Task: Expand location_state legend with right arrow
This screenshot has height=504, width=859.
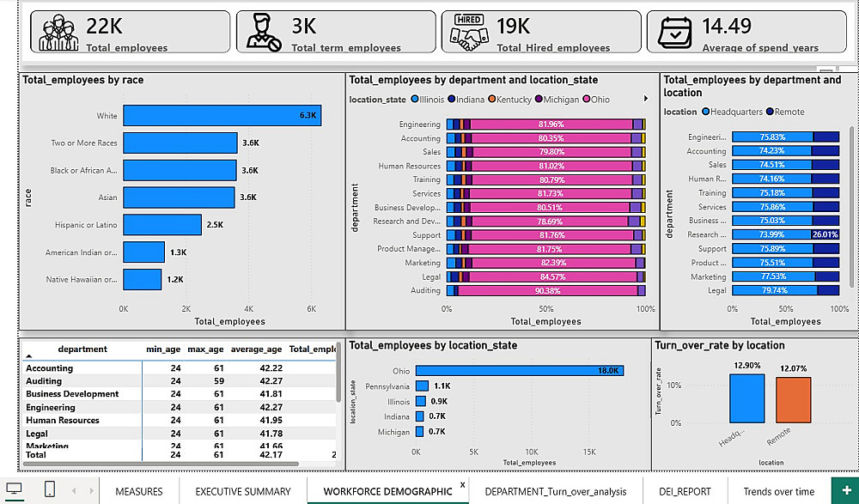Action: (x=646, y=99)
